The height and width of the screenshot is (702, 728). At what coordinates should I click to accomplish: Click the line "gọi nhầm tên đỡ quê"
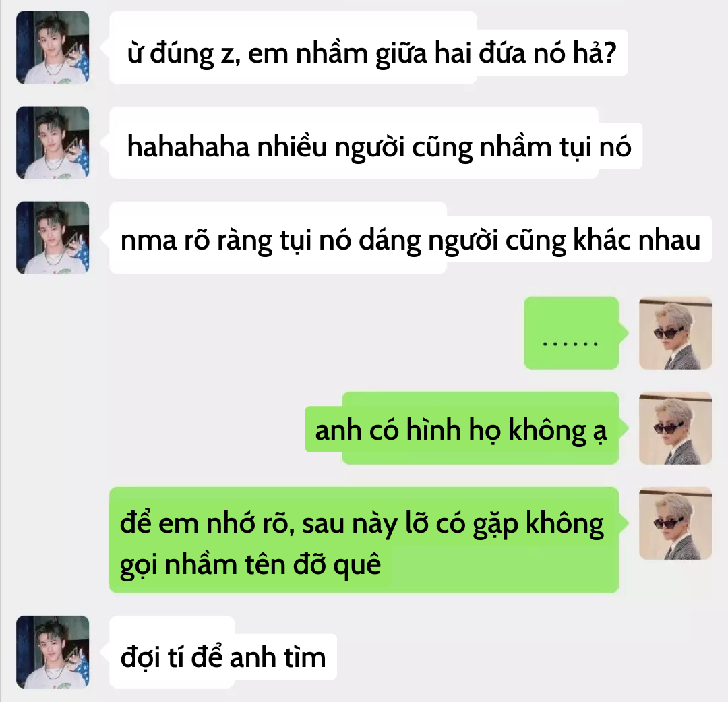[x=250, y=565]
